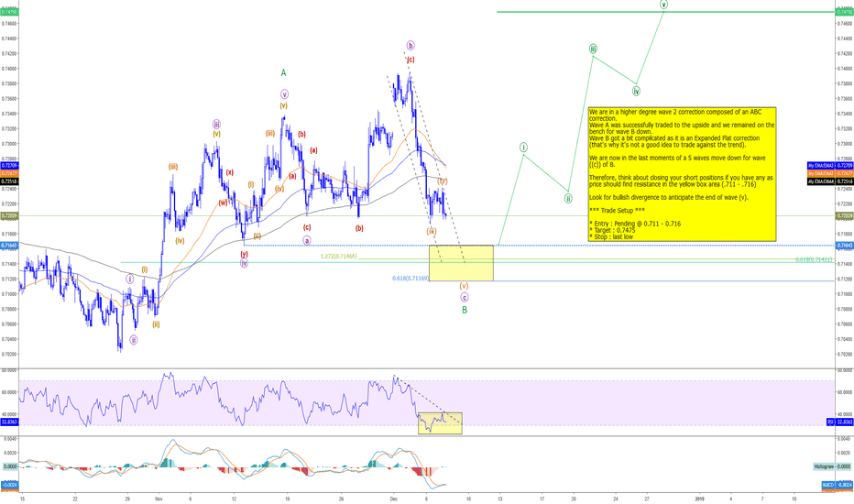
Task: Click the 29 date label on time axis
Action: click(x=126, y=498)
